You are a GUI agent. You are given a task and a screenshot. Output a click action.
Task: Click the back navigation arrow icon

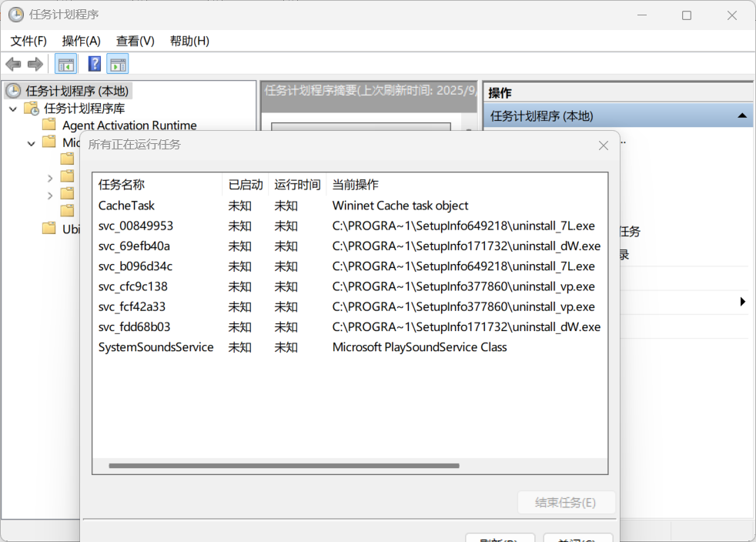coord(13,64)
